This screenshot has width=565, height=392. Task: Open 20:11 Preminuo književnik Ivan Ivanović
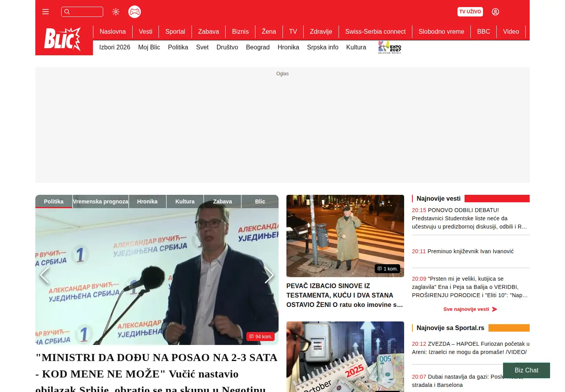tap(463, 251)
